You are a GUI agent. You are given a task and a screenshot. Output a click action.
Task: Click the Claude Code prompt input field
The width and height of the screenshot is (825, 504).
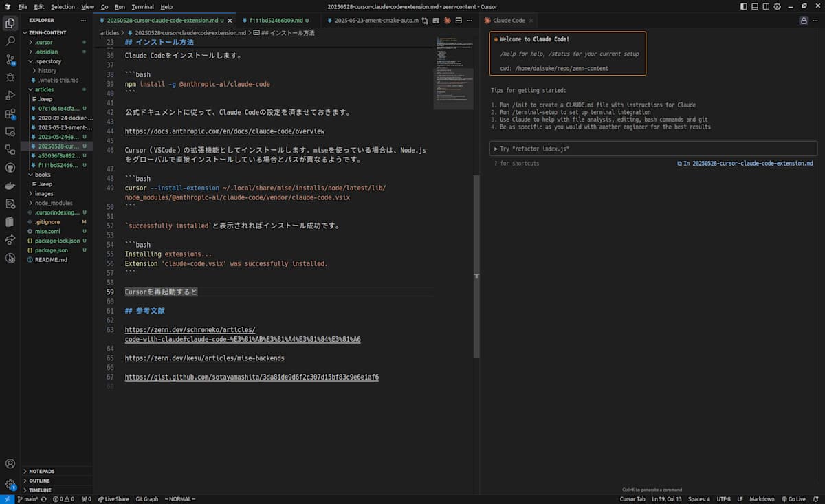(653, 149)
